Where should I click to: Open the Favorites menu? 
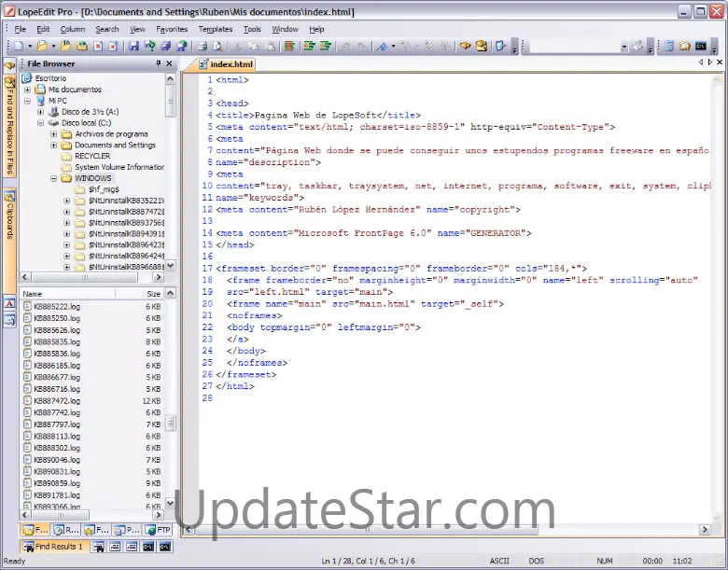[172, 29]
